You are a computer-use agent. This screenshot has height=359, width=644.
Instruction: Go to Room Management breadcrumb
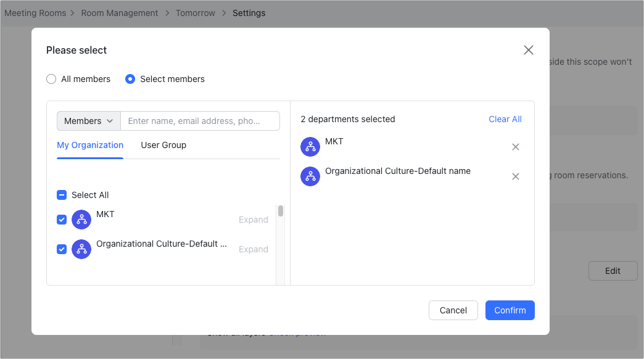click(x=120, y=13)
